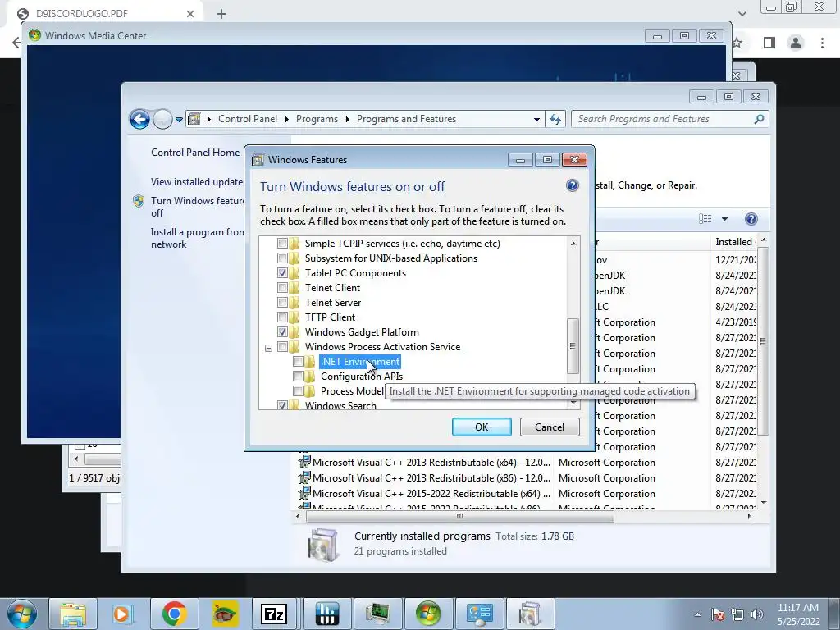Toggle Chrome's side panel icon

pos(769,43)
